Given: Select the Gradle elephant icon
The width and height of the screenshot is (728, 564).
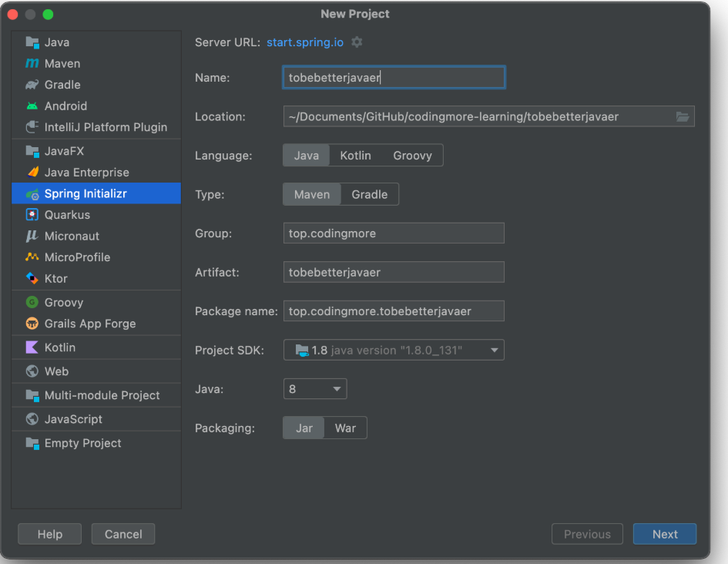Looking at the screenshot, I should (32, 85).
